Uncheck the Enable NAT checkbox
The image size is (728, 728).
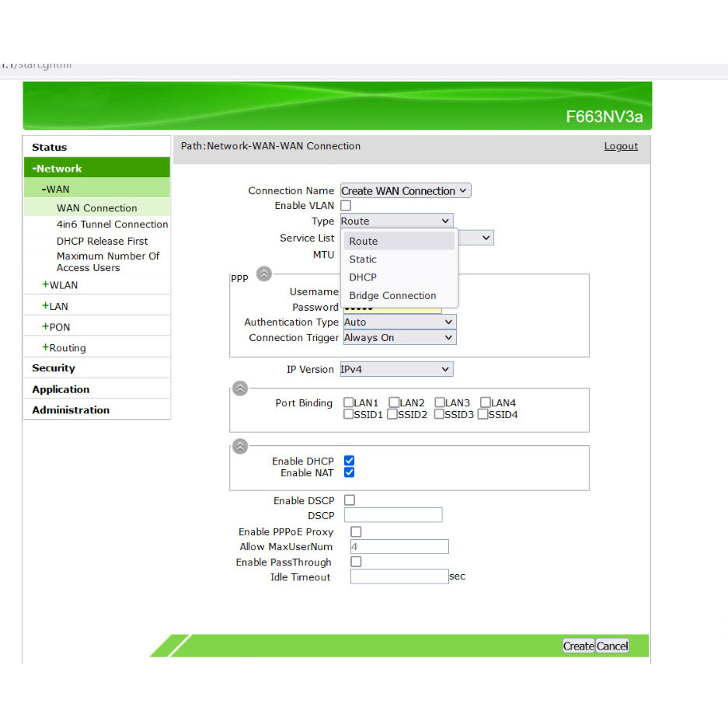pos(349,472)
